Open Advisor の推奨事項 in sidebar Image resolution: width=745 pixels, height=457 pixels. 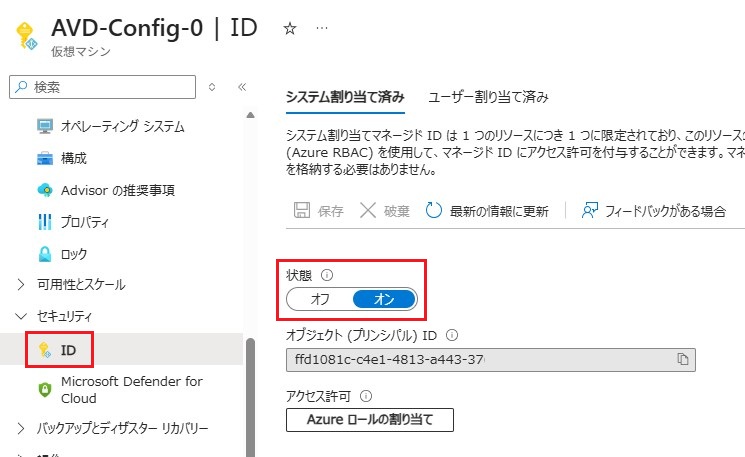click(x=118, y=190)
